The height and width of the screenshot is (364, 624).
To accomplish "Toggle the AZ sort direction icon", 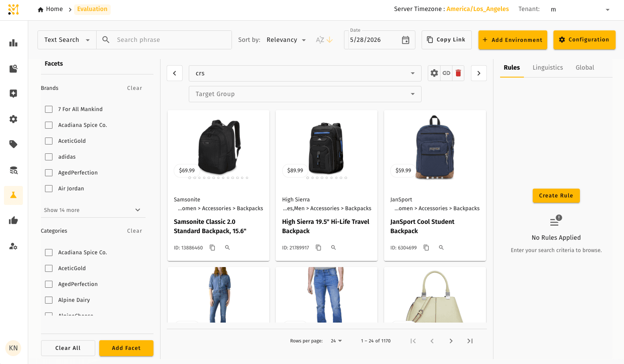I will click(324, 40).
